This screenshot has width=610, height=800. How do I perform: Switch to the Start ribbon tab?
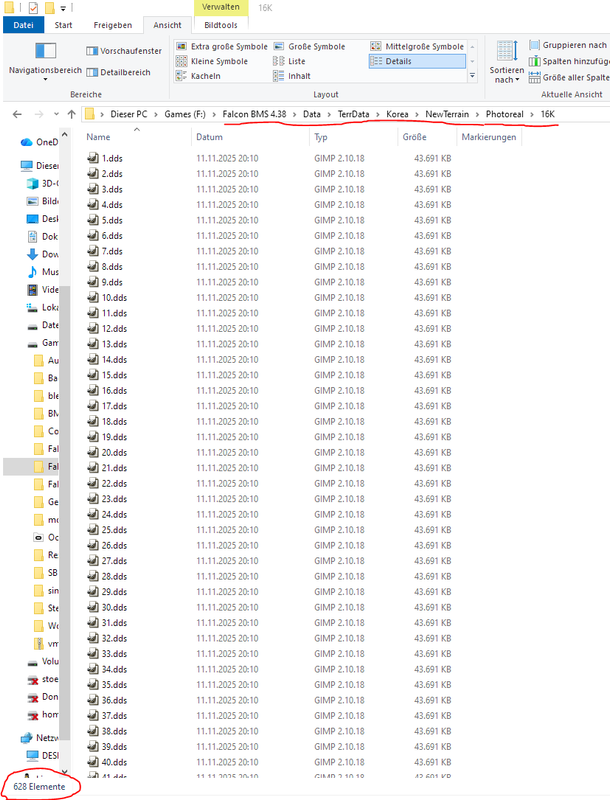click(63, 25)
